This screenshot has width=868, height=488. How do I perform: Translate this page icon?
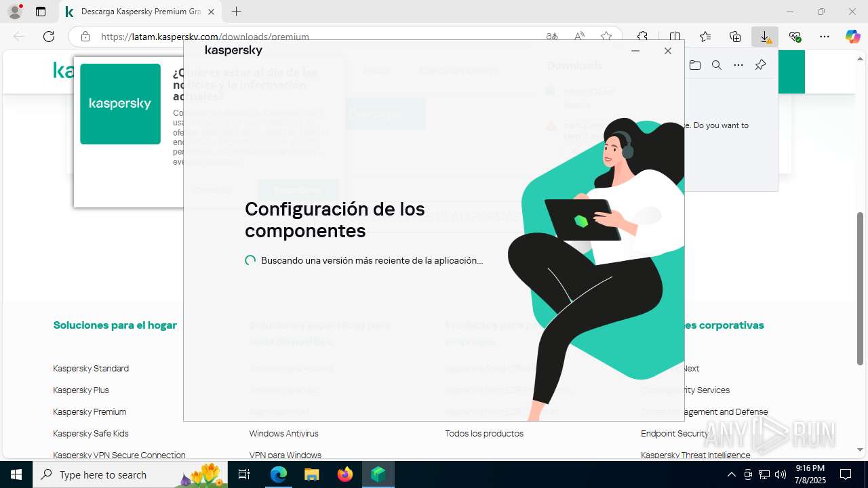pos(553,37)
